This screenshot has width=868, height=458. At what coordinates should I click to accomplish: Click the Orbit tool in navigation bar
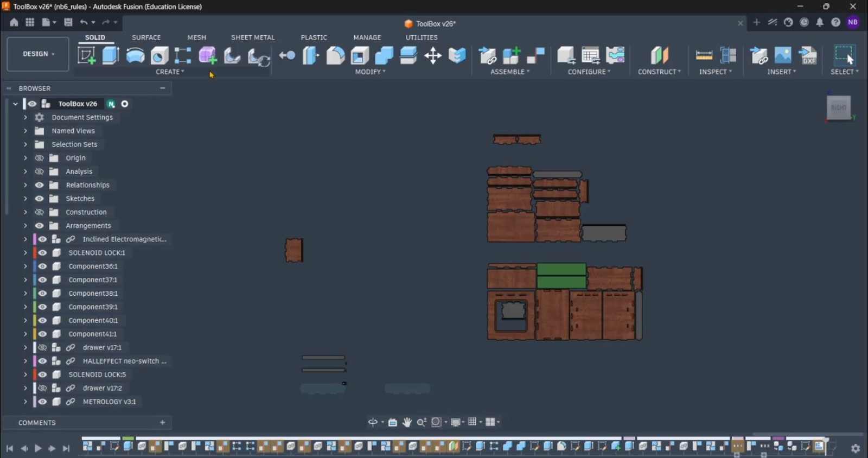(x=373, y=422)
